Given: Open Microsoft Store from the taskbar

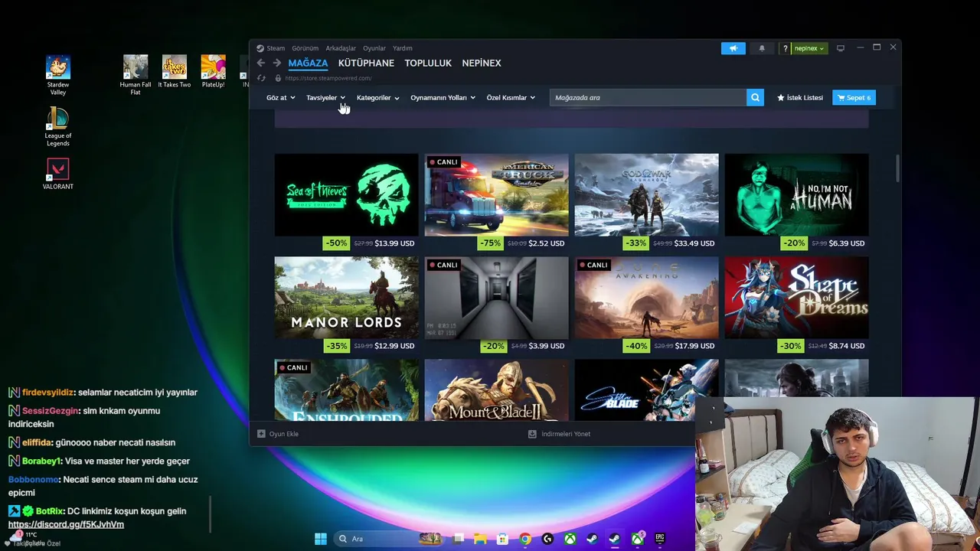Looking at the screenshot, I should [502, 539].
